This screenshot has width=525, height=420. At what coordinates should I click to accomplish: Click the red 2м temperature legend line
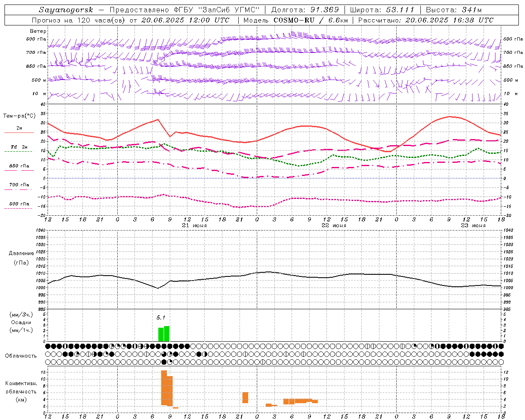coord(19,132)
